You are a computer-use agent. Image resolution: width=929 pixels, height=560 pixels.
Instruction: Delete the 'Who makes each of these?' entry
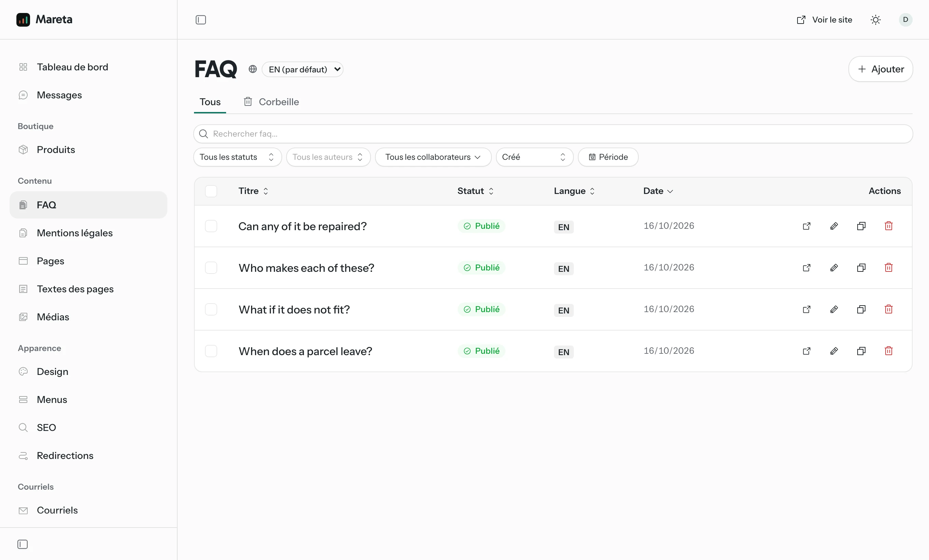pyautogui.click(x=889, y=268)
